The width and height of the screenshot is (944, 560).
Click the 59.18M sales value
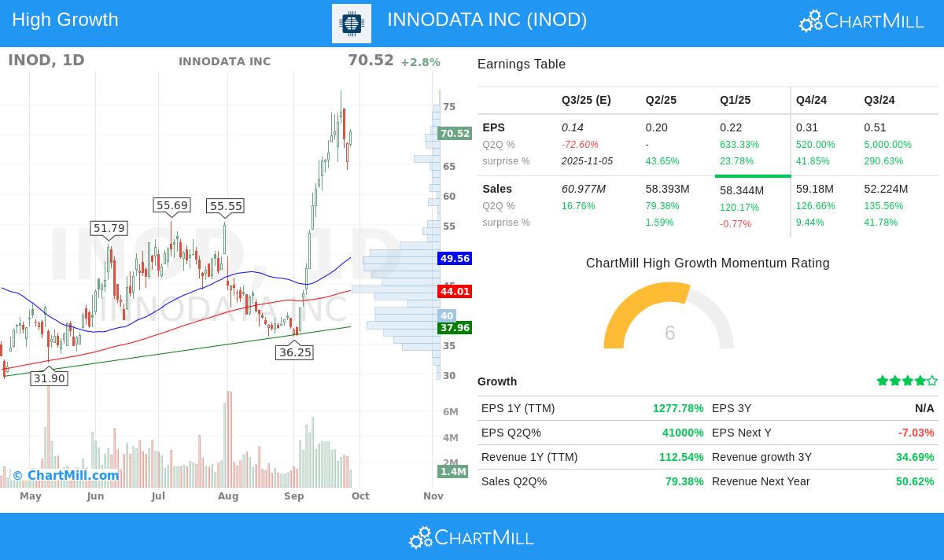click(x=815, y=189)
